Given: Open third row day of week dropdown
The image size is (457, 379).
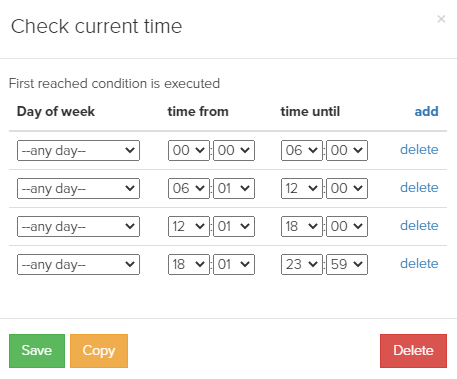Looking at the screenshot, I should [78, 226].
